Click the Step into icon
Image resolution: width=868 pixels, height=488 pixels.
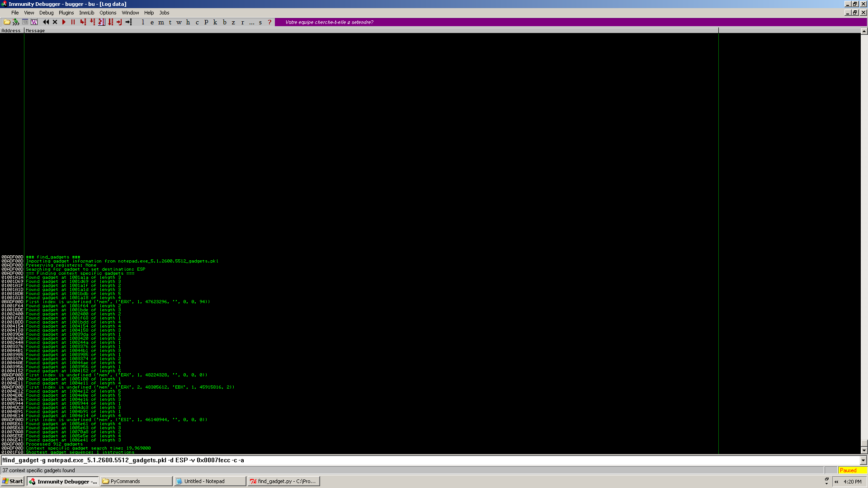(x=83, y=22)
